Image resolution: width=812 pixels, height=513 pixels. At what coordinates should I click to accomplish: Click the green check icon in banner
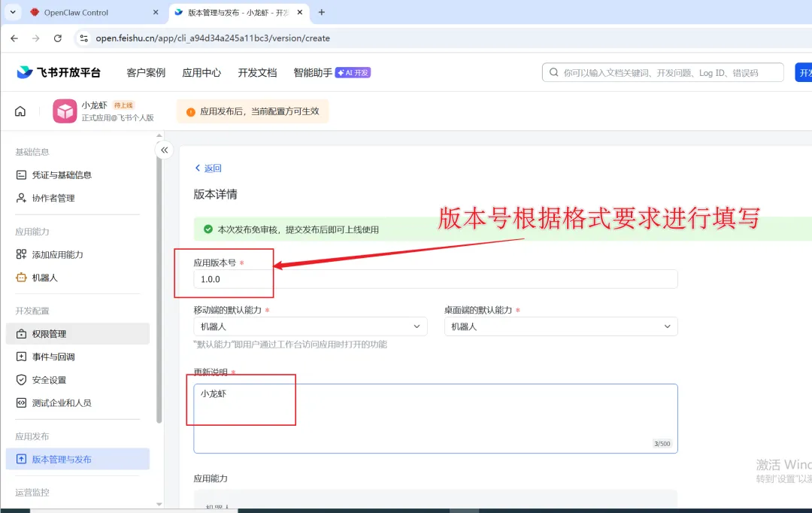pos(208,229)
